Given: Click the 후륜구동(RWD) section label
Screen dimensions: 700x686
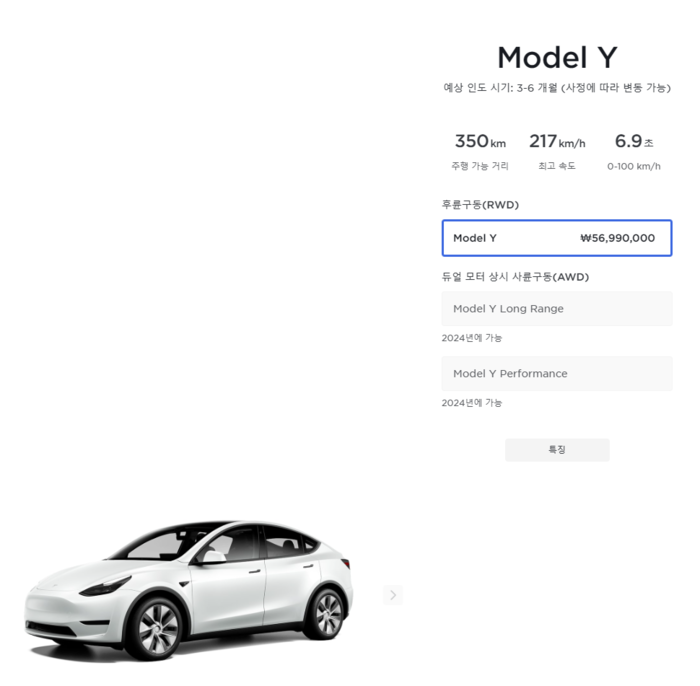Looking at the screenshot, I should 480,204.
